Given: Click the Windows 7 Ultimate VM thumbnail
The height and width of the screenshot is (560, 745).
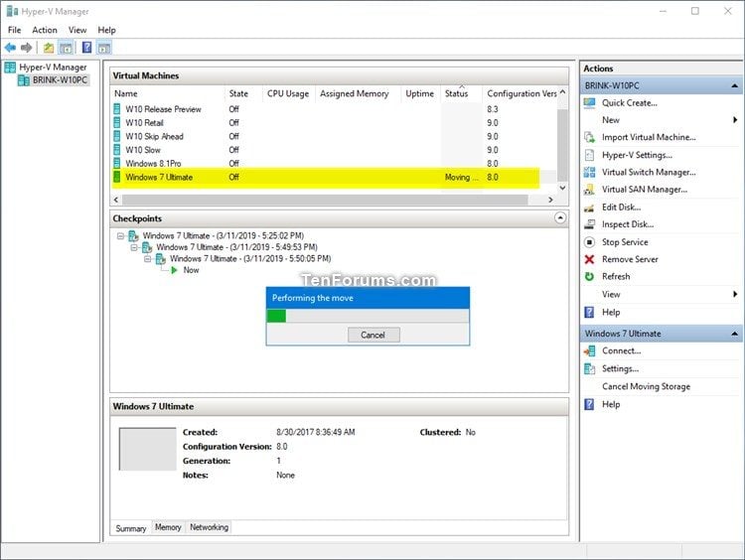Looking at the screenshot, I should [x=147, y=449].
